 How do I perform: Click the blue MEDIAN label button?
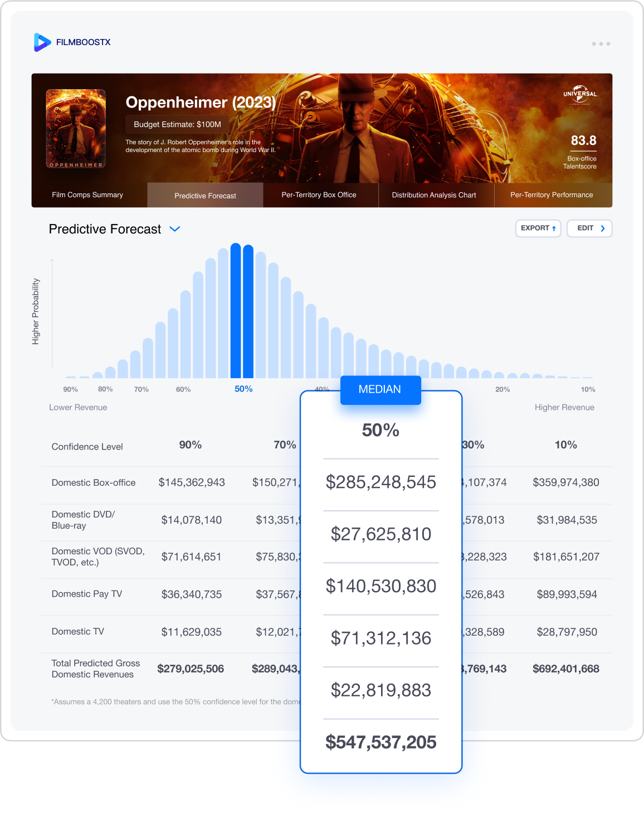380,389
